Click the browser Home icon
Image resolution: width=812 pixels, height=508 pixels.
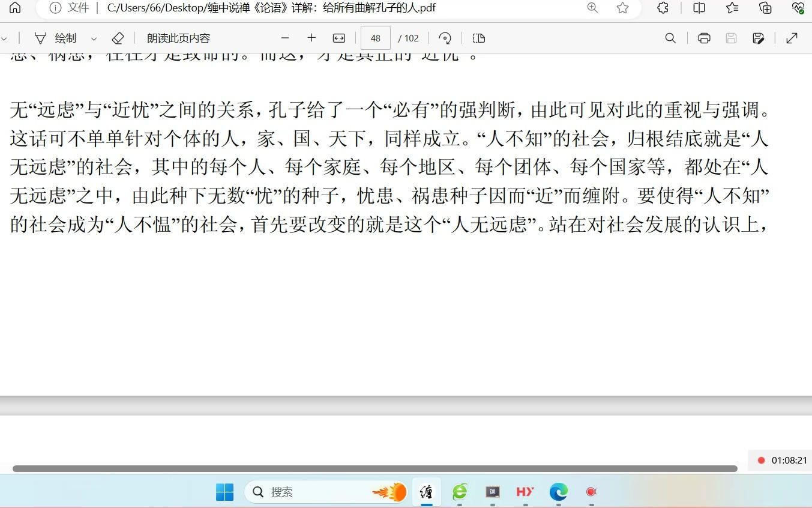[x=15, y=8]
